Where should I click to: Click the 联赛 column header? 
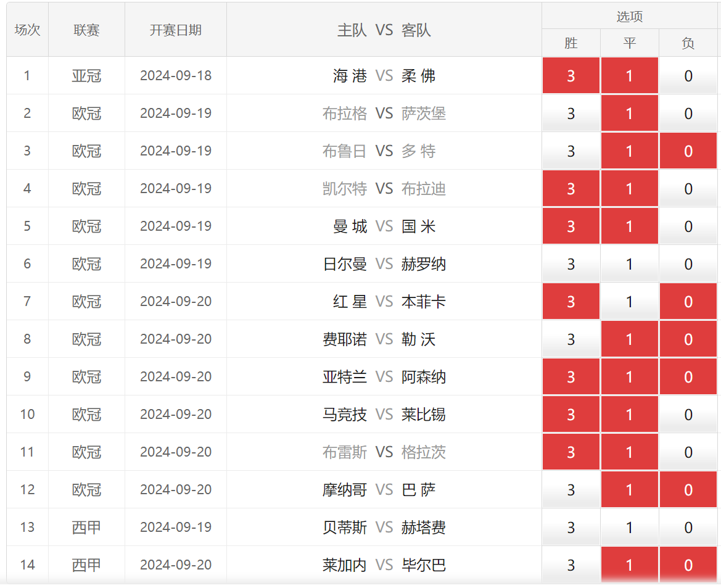click(x=86, y=30)
